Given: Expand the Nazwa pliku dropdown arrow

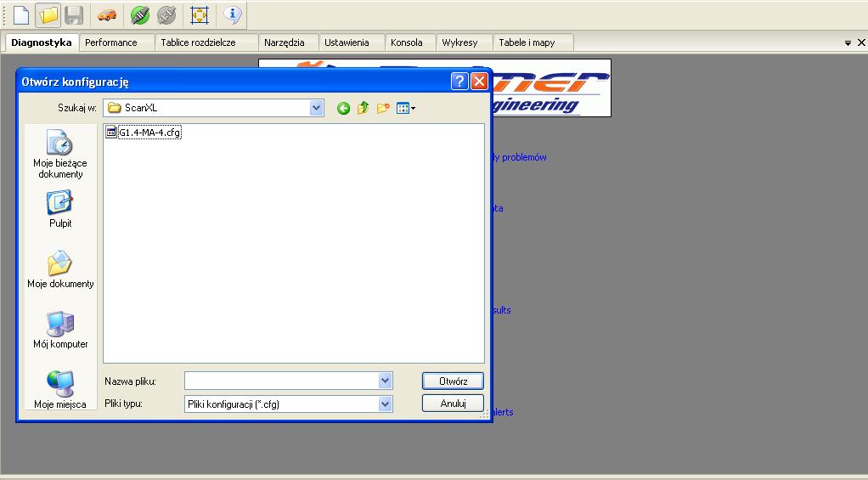Looking at the screenshot, I should pyautogui.click(x=386, y=381).
